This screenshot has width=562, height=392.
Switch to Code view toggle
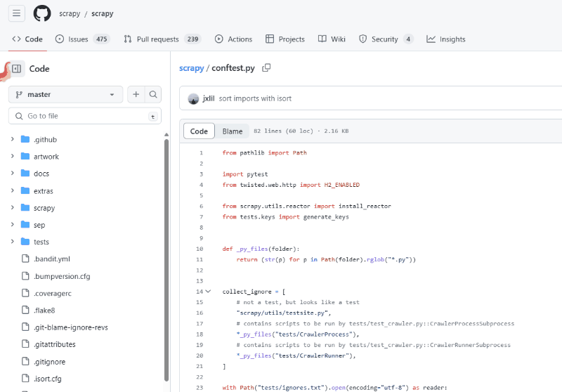(199, 131)
